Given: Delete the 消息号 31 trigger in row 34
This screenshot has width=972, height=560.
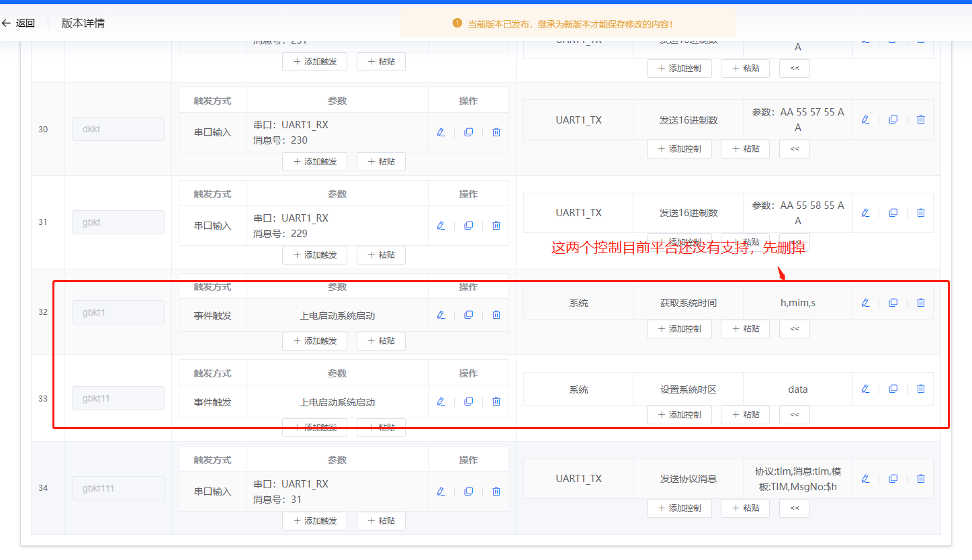Looking at the screenshot, I should pos(496,491).
